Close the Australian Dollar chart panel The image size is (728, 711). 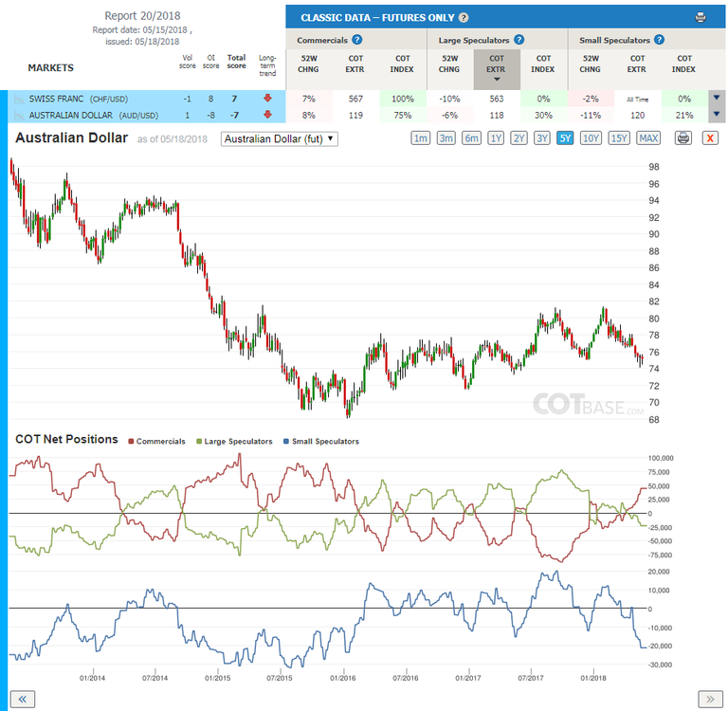(710, 138)
